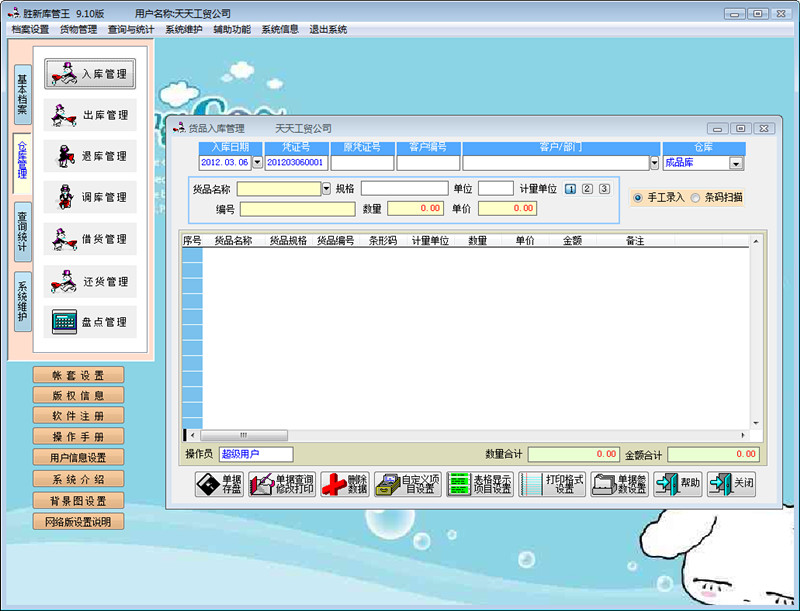This screenshot has width=800, height=611.
Task: Expand the 货品名称 dropdown list
Action: click(326, 188)
